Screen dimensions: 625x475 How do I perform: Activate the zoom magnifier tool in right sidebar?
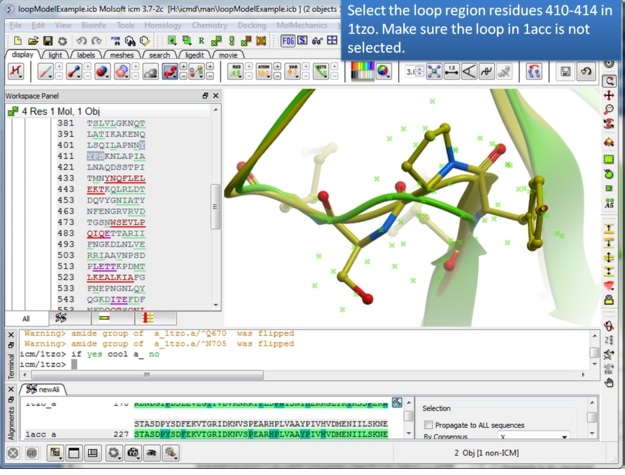(609, 110)
